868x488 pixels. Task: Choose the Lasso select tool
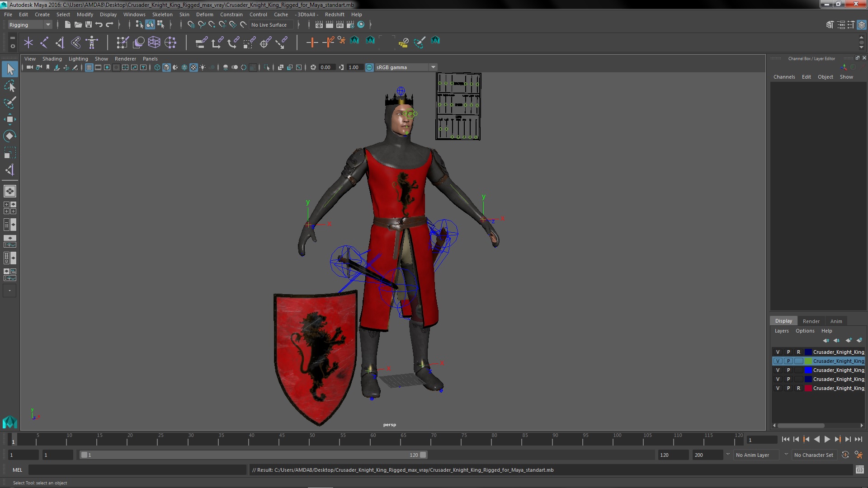10,86
